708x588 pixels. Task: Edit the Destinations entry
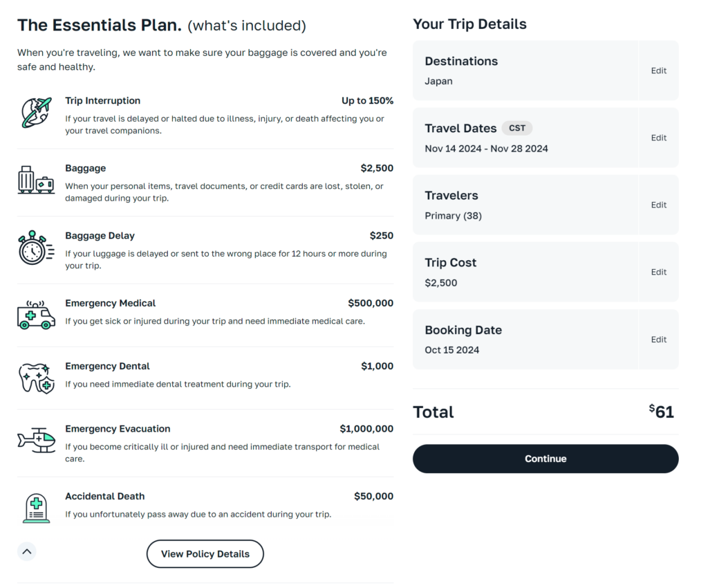pyautogui.click(x=658, y=71)
